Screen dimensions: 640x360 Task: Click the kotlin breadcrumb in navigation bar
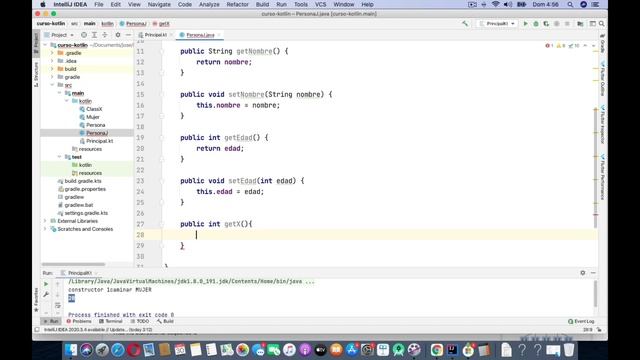pyautogui.click(x=107, y=24)
